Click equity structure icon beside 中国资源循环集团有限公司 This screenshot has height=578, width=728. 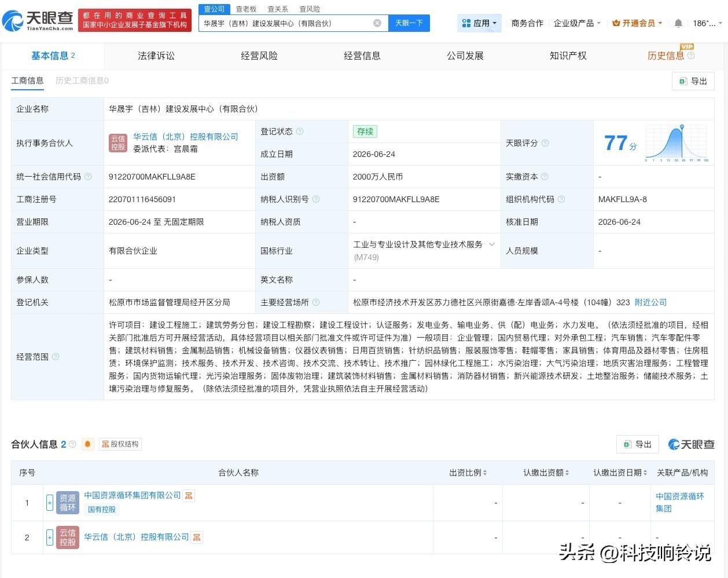189,496
